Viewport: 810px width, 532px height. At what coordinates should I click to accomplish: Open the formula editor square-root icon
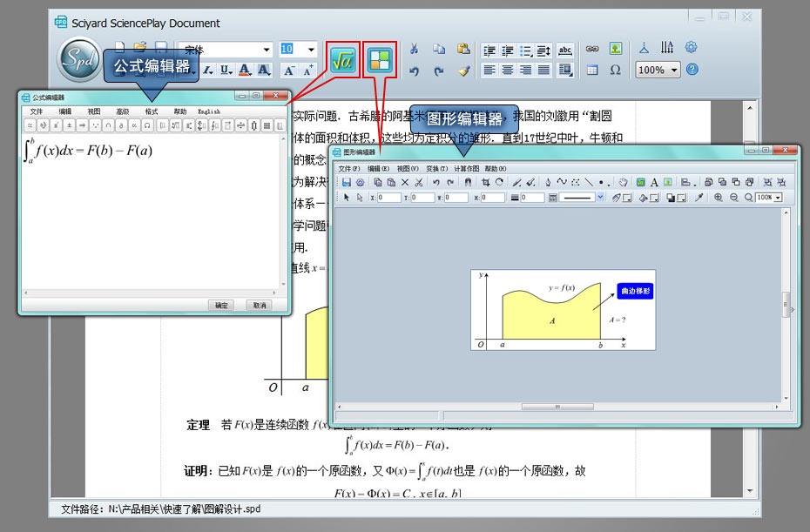343,60
